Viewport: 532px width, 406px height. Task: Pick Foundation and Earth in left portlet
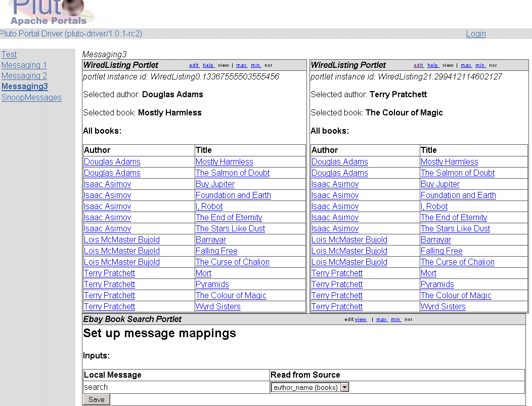[x=233, y=195]
